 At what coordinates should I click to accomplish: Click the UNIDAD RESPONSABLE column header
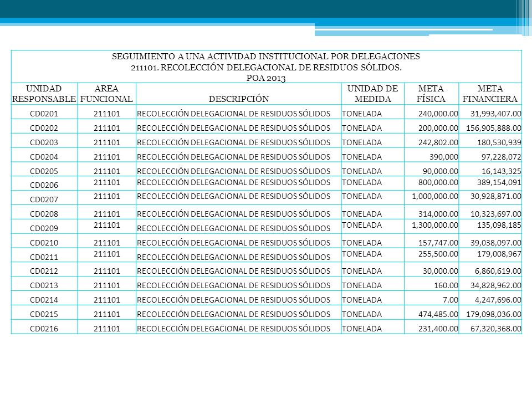click(44, 94)
